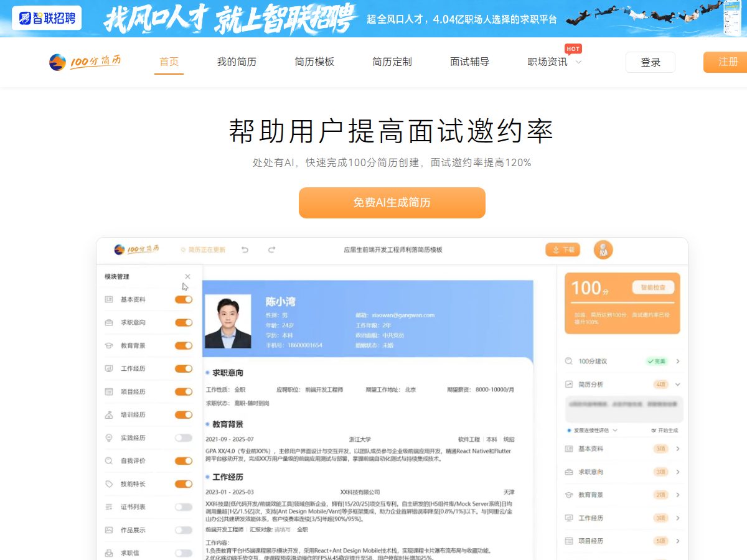Select 简历定制 in the navigation
747x560 pixels.
point(392,62)
